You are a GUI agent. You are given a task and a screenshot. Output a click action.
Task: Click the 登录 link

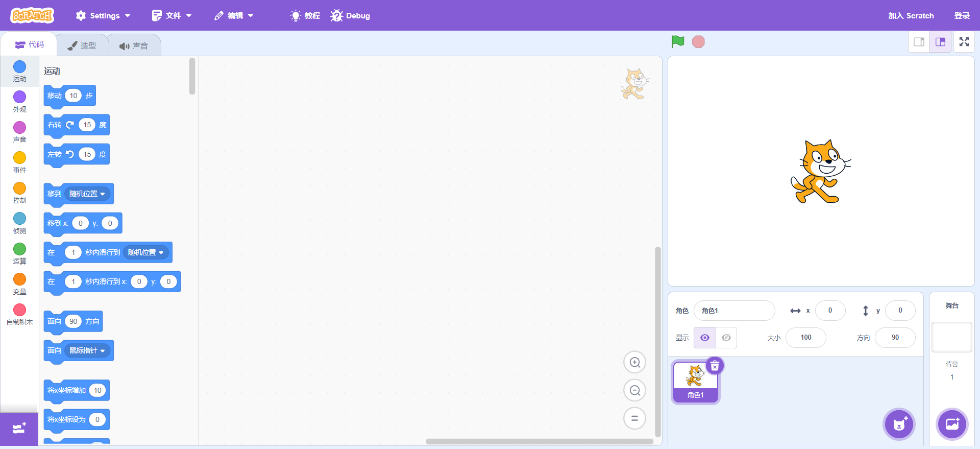(962, 16)
